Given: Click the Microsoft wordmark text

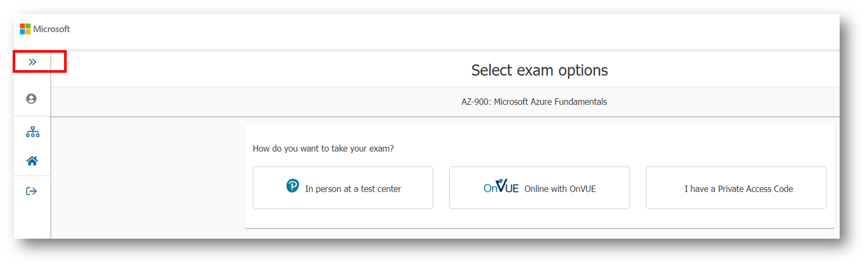Looking at the screenshot, I should 51,29.
